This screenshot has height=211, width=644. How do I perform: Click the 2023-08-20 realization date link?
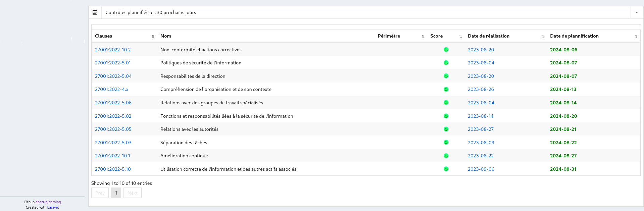point(481,49)
